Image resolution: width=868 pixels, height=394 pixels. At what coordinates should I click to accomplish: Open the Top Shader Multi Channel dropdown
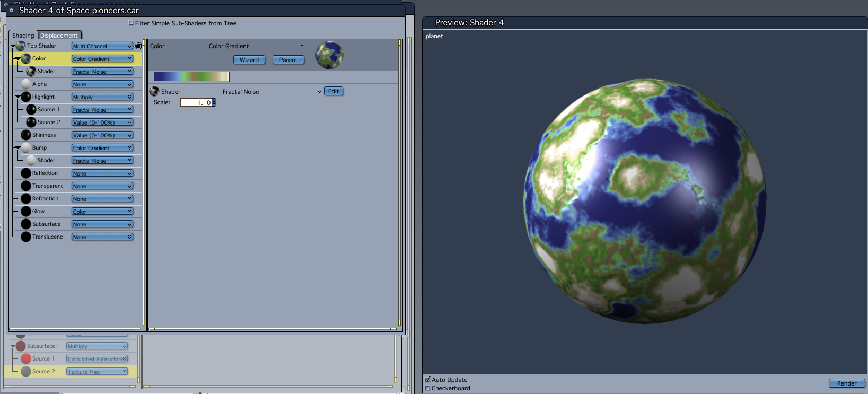coord(102,46)
